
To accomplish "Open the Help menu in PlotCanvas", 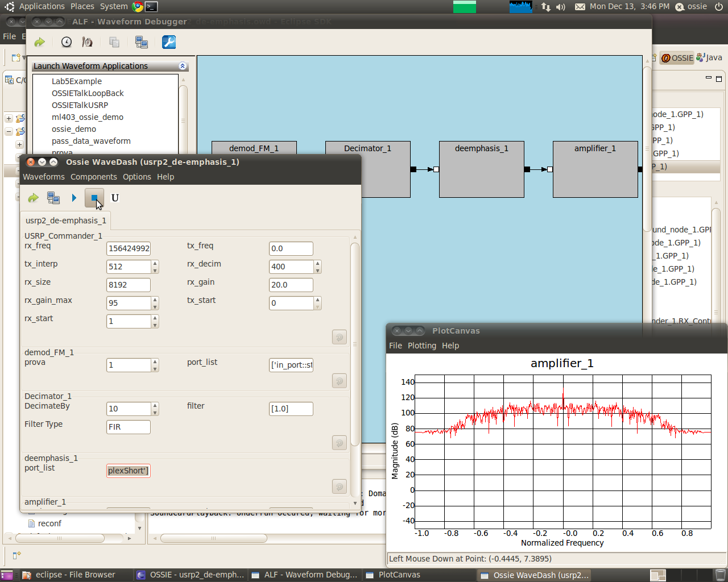I will pos(450,346).
